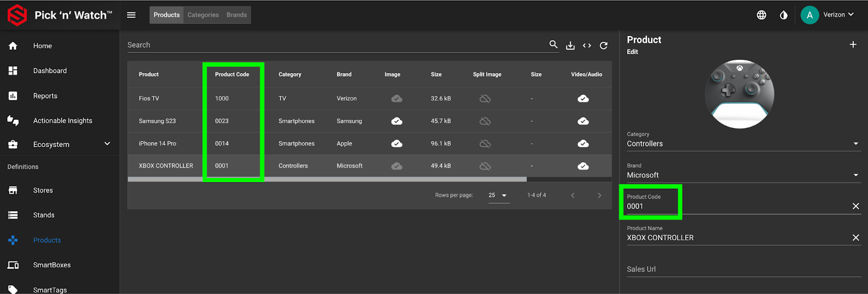This screenshot has height=294, width=868.
Task: Open the Verizon account menu
Action: (828, 15)
